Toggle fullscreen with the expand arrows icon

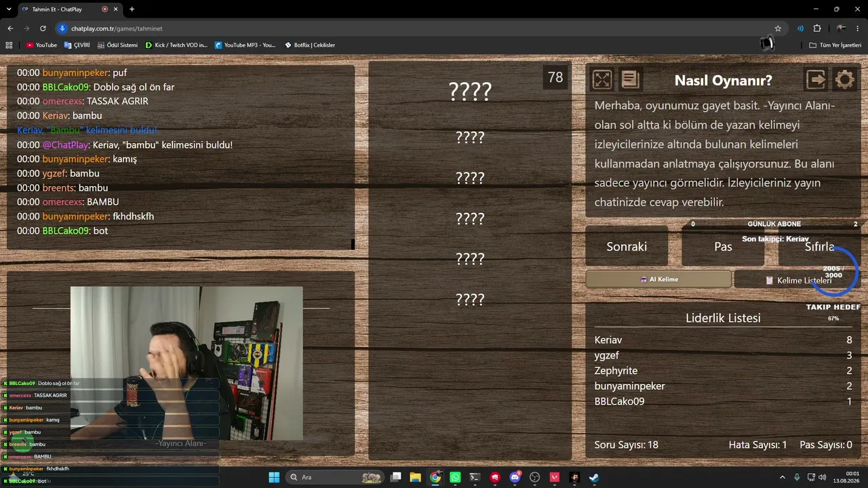(602, 80)
